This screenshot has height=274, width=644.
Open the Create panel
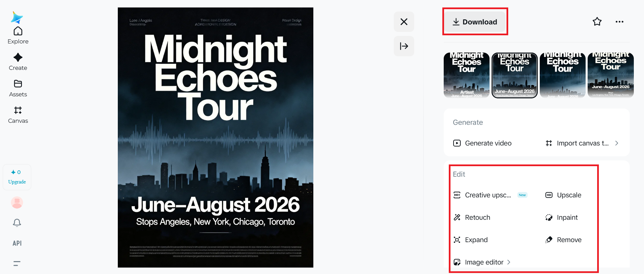[18, 61]
